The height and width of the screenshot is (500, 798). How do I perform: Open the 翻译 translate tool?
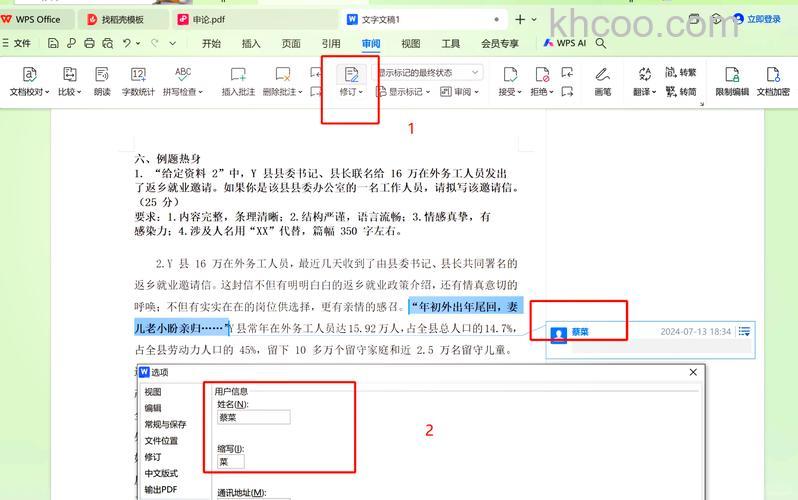[644, 81]
